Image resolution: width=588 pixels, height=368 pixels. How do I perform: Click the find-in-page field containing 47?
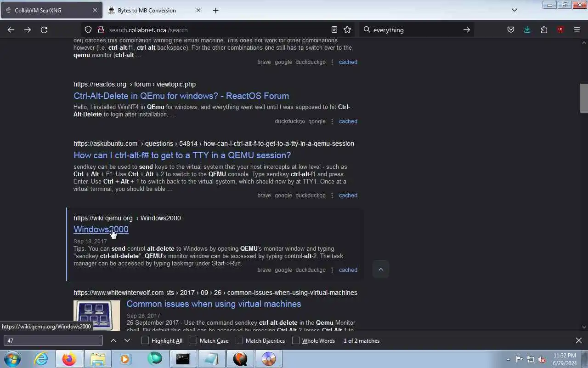(x=53, y=340)
